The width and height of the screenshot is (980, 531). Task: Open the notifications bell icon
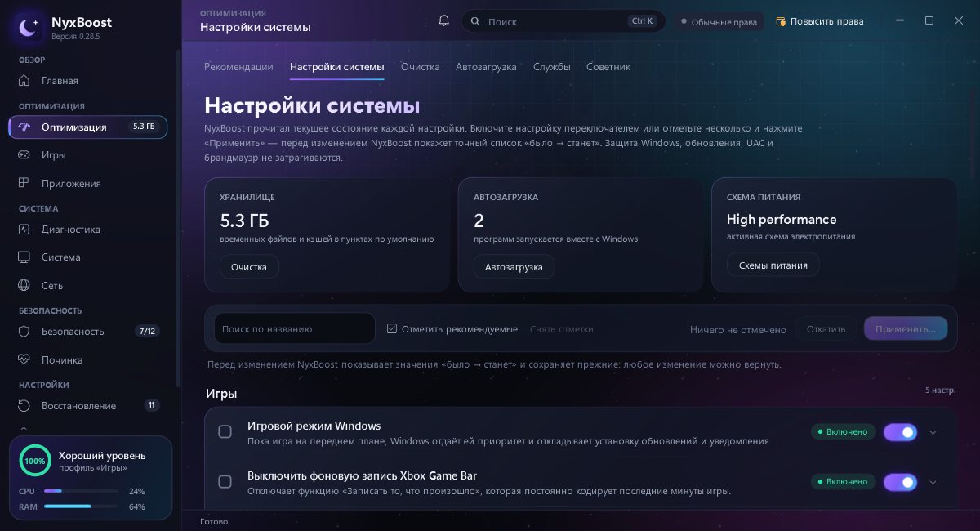click(444, 20)
